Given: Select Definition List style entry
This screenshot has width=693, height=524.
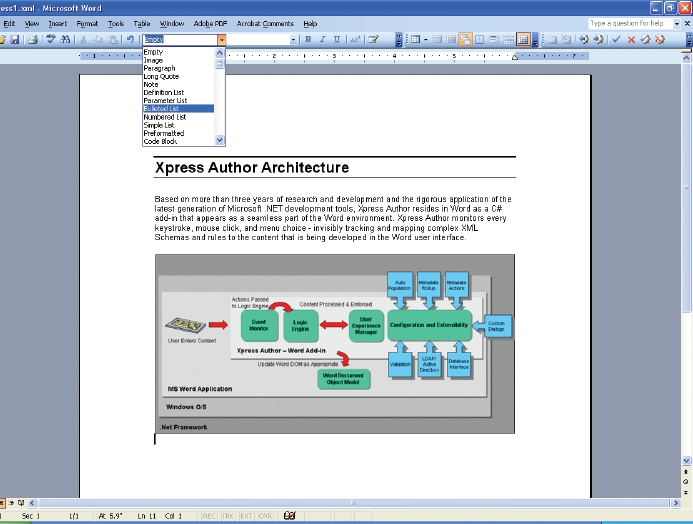Looking at the screenshot, I should (x=179, y=92).
